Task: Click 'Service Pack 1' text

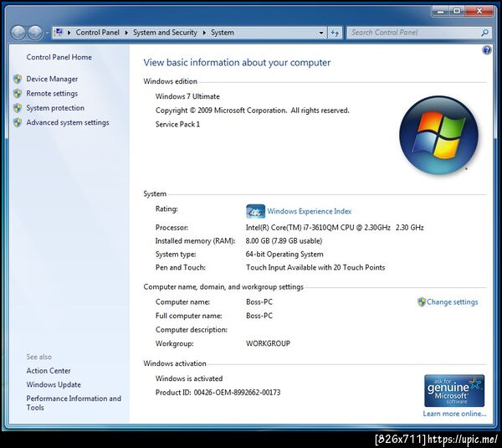Action: [x=177, y=124]
